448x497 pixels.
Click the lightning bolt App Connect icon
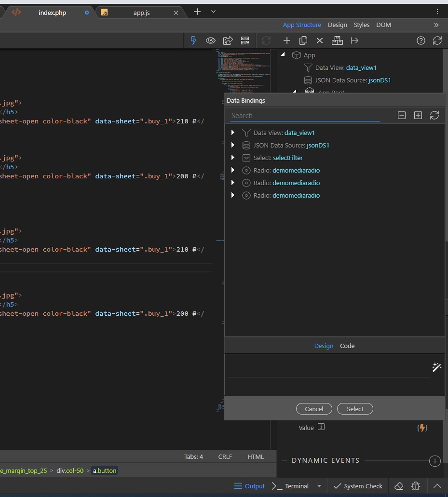click(193, 40)
